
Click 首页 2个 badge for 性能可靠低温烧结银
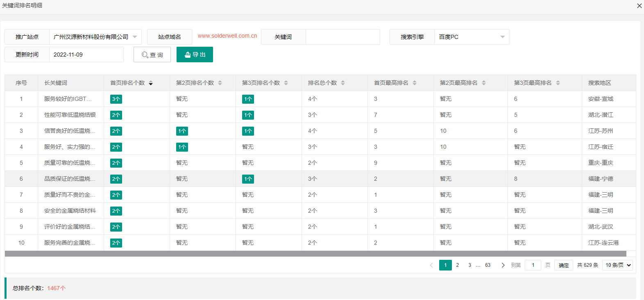[116, 115]
